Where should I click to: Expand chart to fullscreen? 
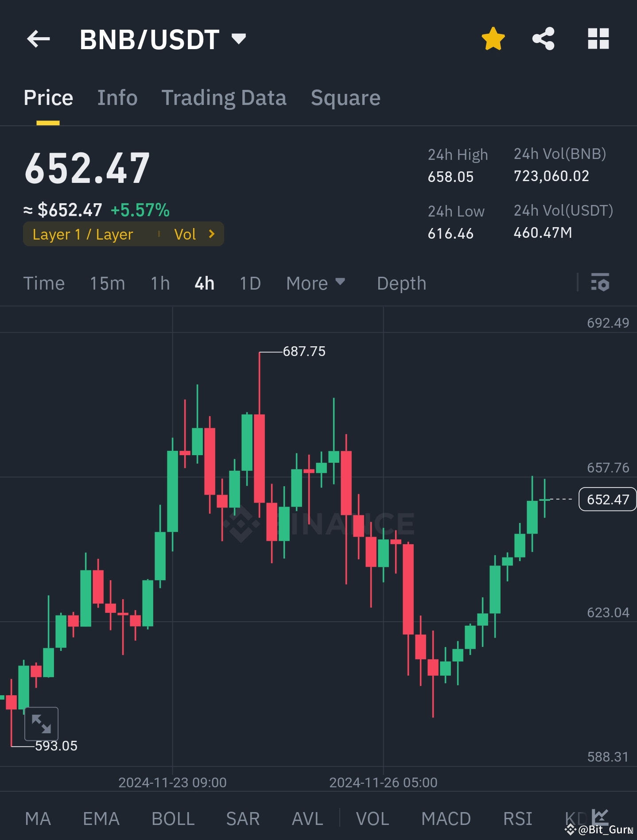pyautogui.click(x=41, y=724)
